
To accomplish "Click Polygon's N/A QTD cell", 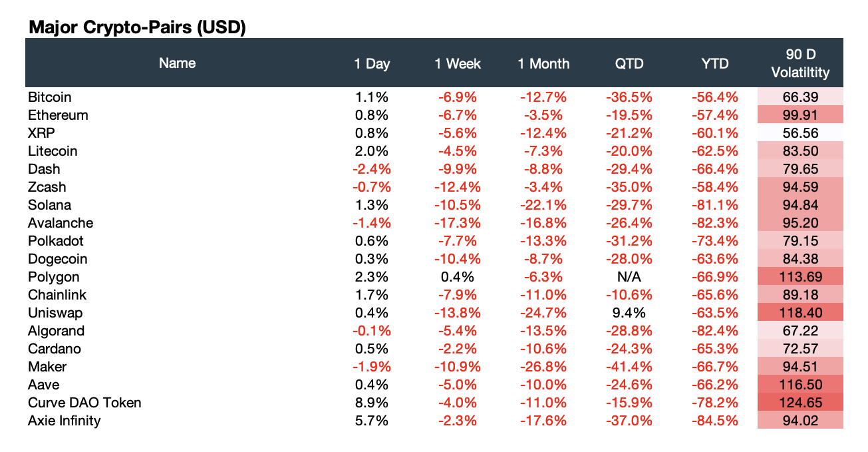I will click(629, 277).
